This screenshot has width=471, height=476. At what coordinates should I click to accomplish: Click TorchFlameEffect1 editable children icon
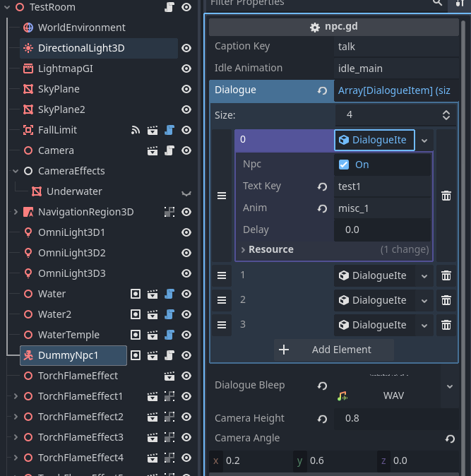pyautogui.click(x=169, y=396)
